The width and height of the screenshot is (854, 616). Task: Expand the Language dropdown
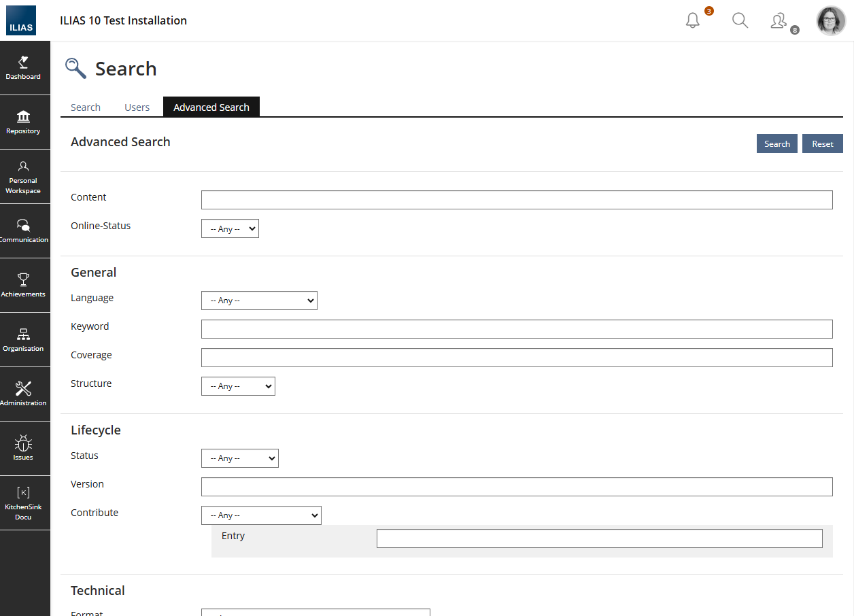click(259, 301)
